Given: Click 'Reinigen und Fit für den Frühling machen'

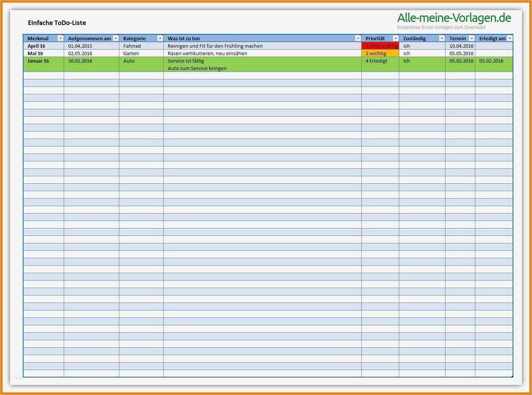Looking at the screenshot, I should (x=215, y=46).
